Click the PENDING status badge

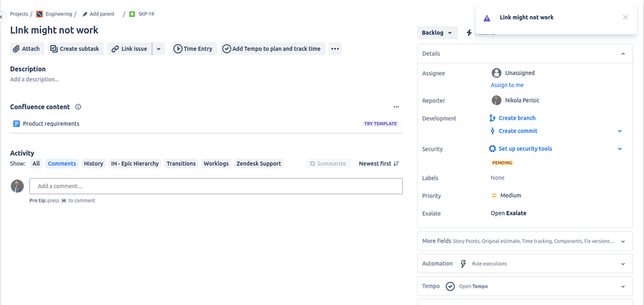[502, 162]
